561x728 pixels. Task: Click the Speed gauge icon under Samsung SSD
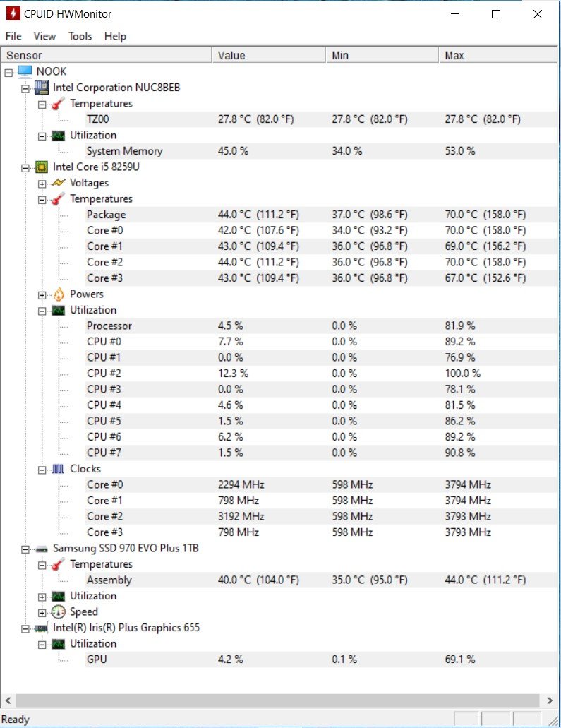tap(59, 612)
